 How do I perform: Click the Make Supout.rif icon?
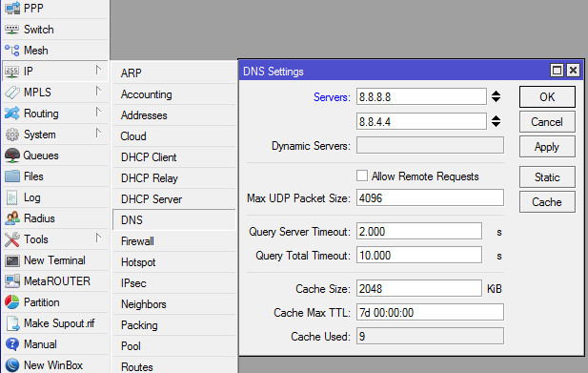click(12, 323)
